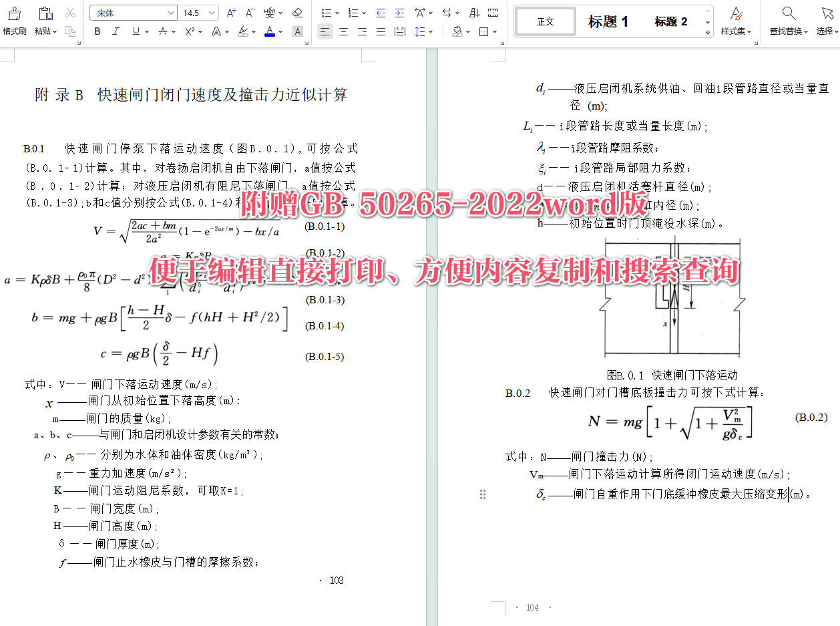This screenshot has width=840, height=626.
Task: Toggle bold formatting
Action: click(x=97, y=31)
